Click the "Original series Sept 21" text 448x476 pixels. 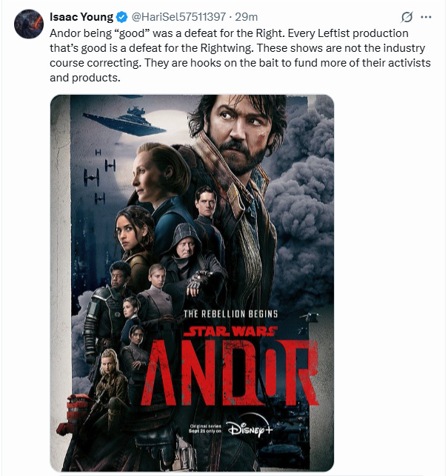(206, 429)
